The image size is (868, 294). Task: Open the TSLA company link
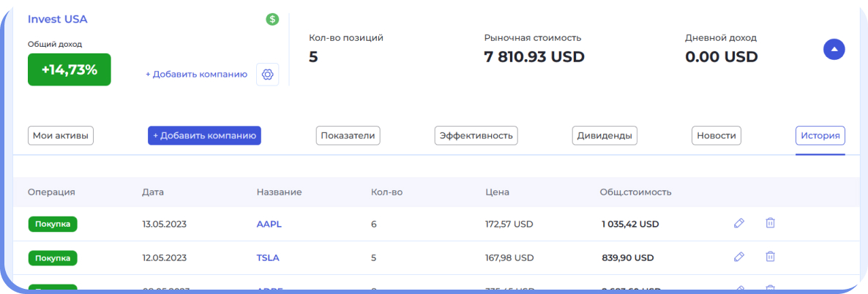(268, 258)
